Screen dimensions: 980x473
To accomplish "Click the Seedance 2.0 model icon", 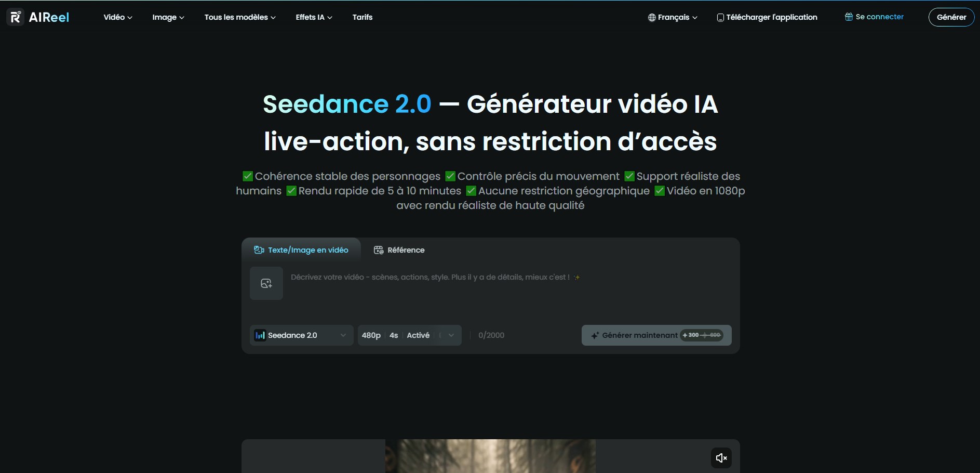I will [260, 335].
